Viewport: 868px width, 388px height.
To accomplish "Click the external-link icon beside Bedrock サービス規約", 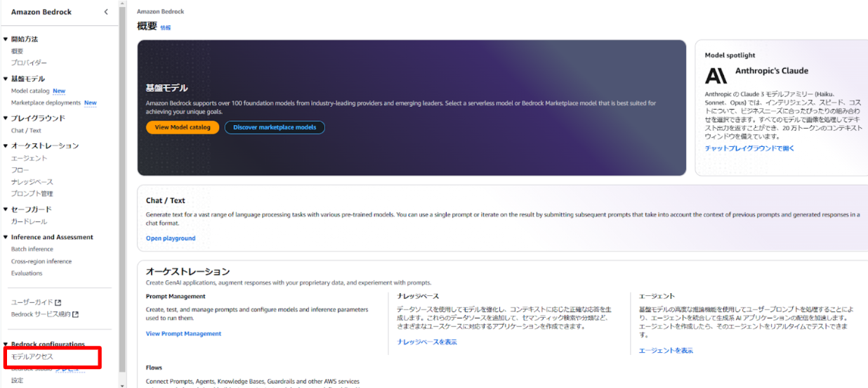I will 76,314.
